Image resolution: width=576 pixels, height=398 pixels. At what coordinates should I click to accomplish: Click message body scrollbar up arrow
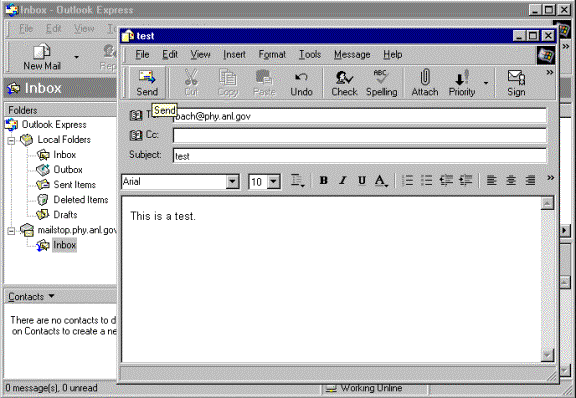547,203
